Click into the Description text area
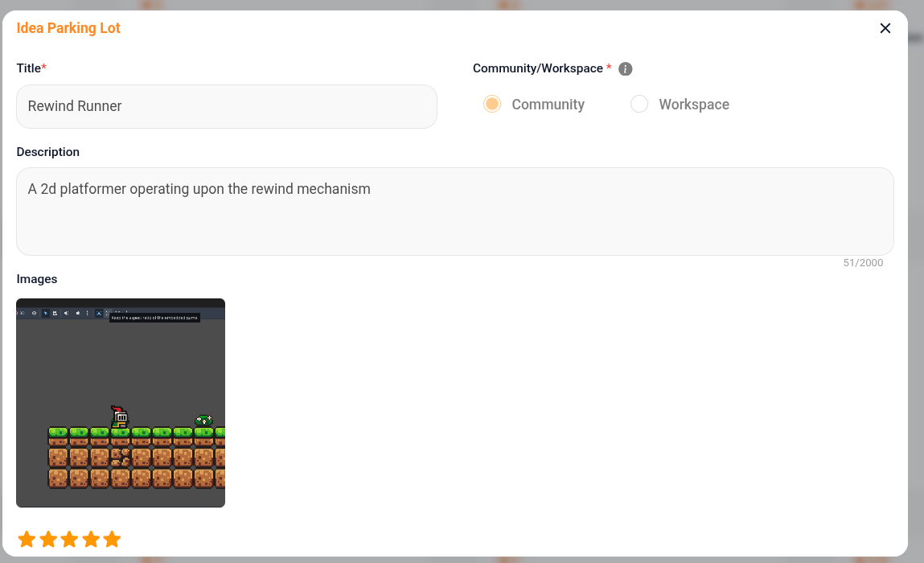This screenshot has width=924, height=563. [x=455, y=212]
